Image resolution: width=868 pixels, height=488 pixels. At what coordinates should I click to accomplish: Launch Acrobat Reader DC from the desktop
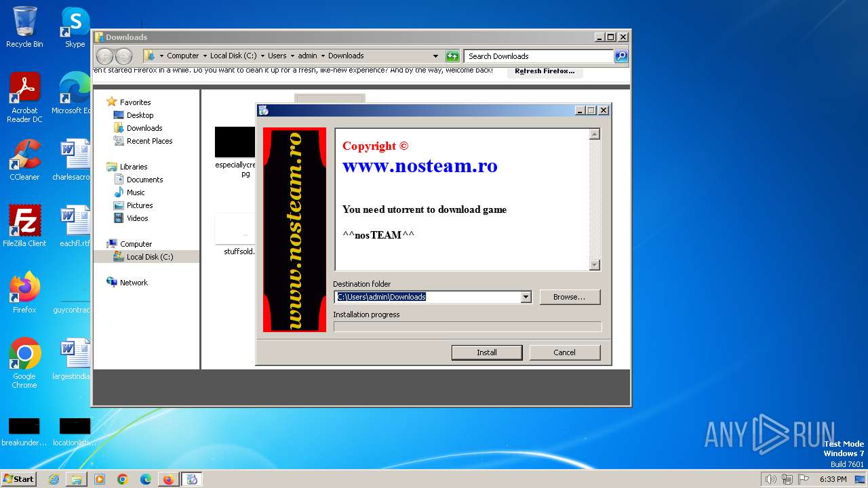(24, 97)
